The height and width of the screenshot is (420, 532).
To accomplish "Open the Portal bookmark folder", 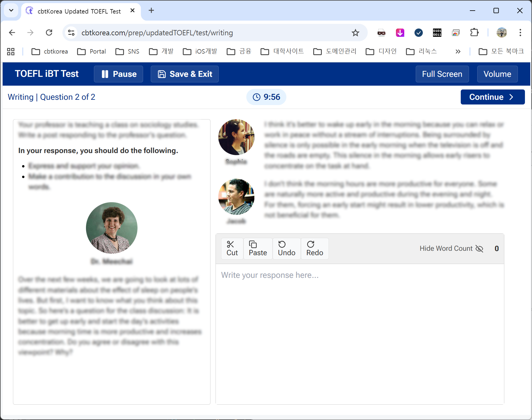I will click(x=92, y=52).
